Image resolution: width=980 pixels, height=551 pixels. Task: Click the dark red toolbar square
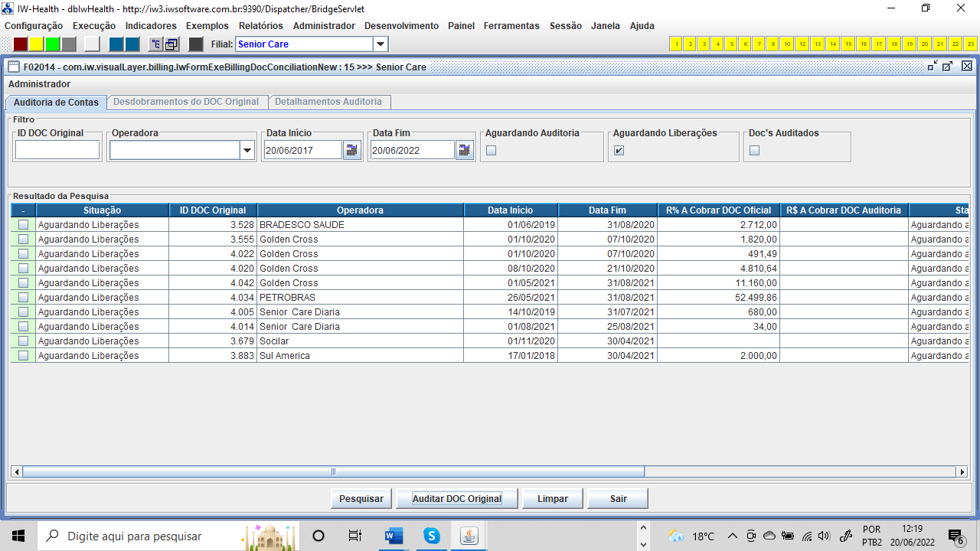(21, 44)
